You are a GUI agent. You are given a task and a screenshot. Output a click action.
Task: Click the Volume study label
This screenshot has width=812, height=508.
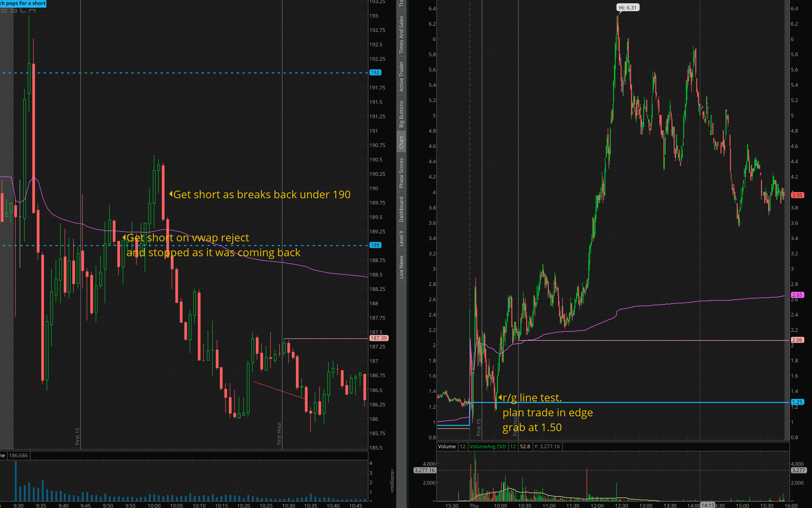tap(446, 446)
